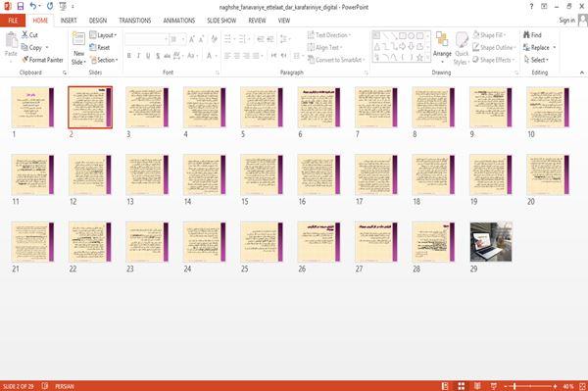Open the Select dropdown in Editing

coord(536,60)
